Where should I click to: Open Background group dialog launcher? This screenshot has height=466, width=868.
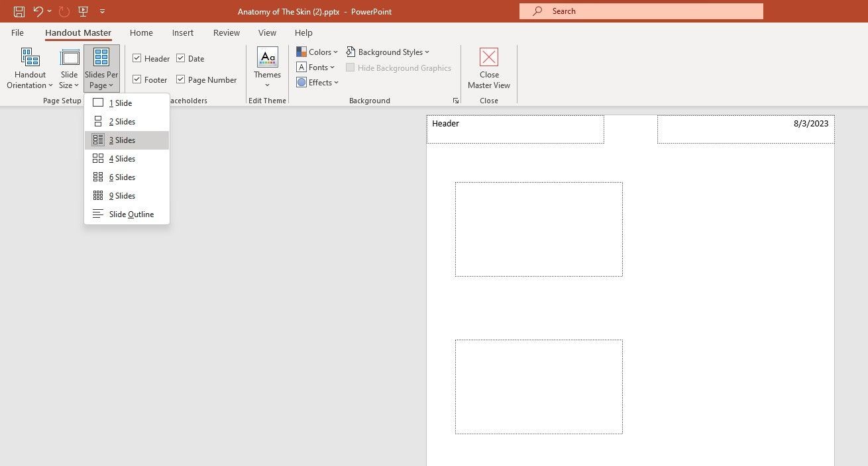pos(456,101)
